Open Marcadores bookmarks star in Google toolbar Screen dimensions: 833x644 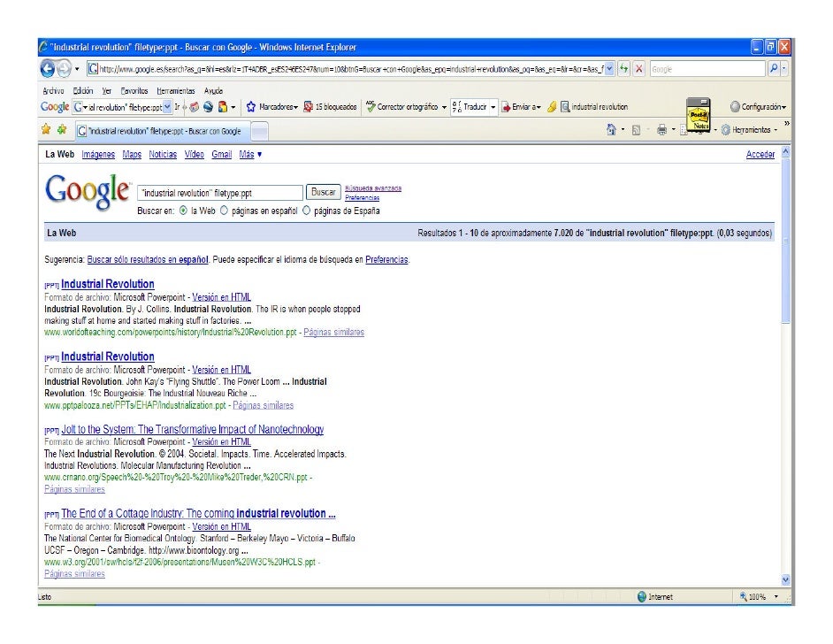pyautogui.click(x=251, y=107)
